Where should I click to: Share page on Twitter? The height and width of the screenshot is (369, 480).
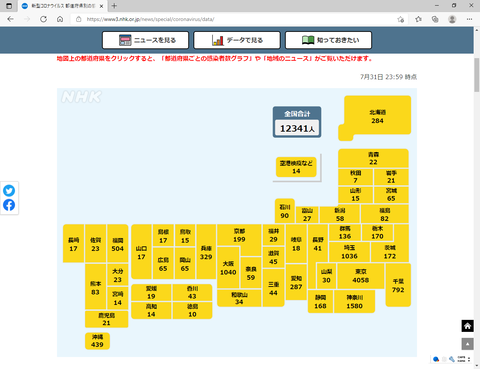pyautogui.click(x=9, y=191)
